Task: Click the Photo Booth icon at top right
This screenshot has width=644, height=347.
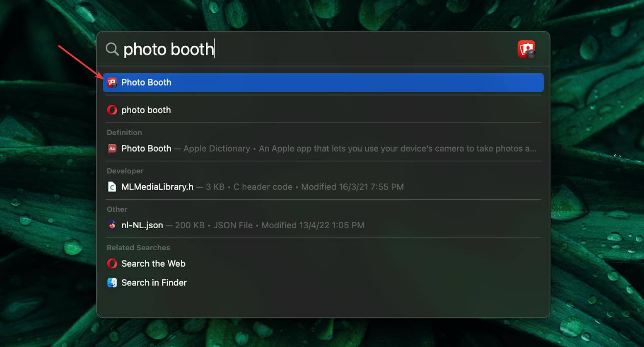Action: (526, 49)
